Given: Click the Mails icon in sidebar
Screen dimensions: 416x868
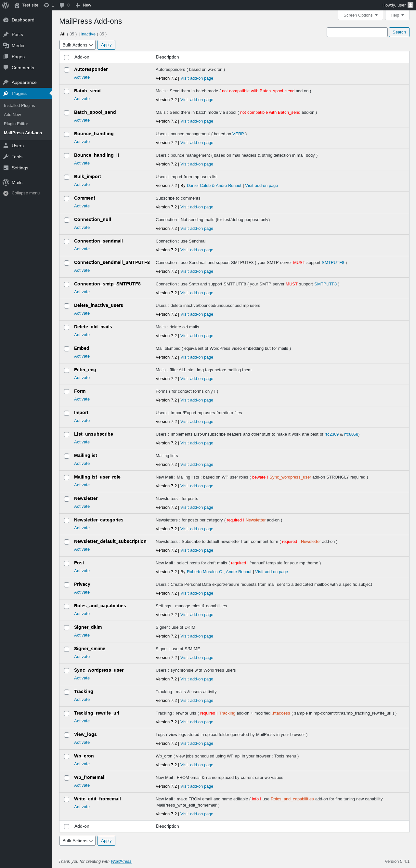Looking at the screenshot, I should 6,182.
